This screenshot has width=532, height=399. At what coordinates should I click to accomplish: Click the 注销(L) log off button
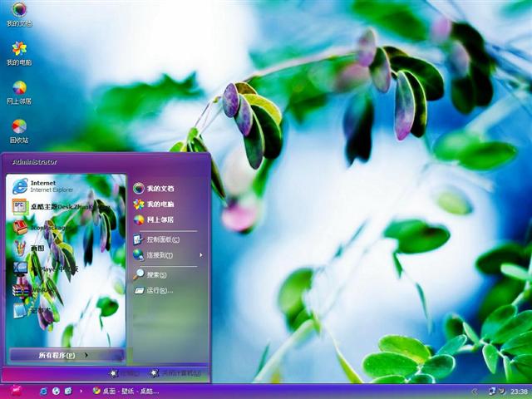click(125, 373)
